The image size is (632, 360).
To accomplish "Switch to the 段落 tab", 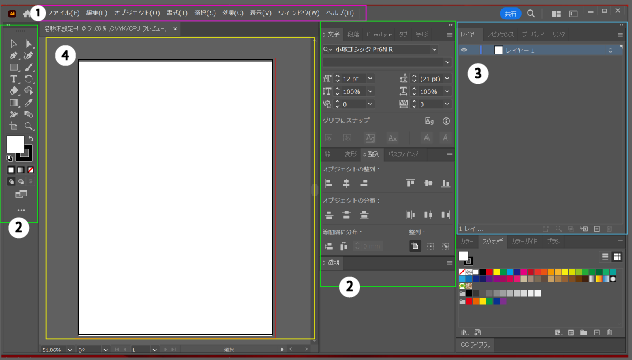I will (353, 35).
